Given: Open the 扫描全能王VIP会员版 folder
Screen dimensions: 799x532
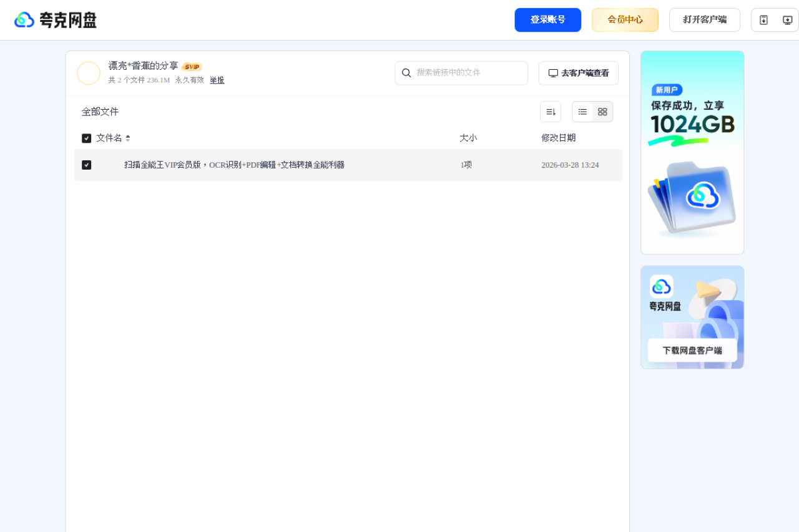Looking at the screenshot, I should click(235, 165).
